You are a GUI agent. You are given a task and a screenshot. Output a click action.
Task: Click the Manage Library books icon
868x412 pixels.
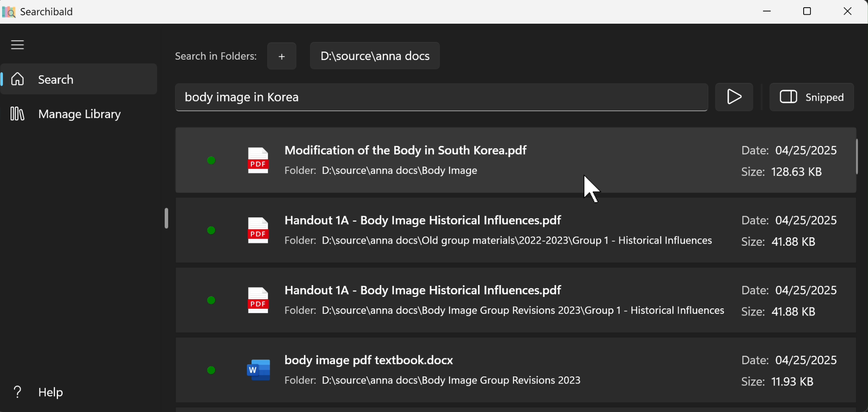pos(17,114)
